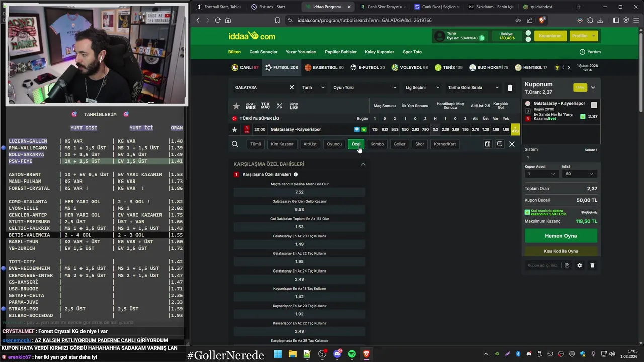Delete the coupon with trash icon
644x362 pixels.
pos(592,265)
